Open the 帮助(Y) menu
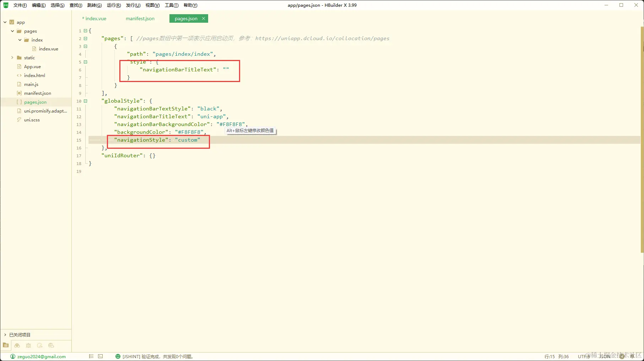Screen dimensions: 644x361 pyautogui.click(x=190, y=5)
